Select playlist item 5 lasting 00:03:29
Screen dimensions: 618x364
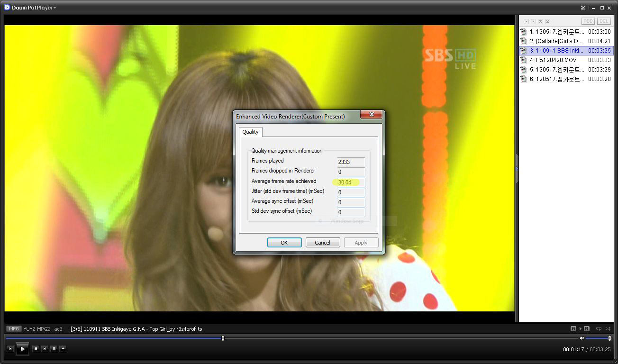(566, 70)
